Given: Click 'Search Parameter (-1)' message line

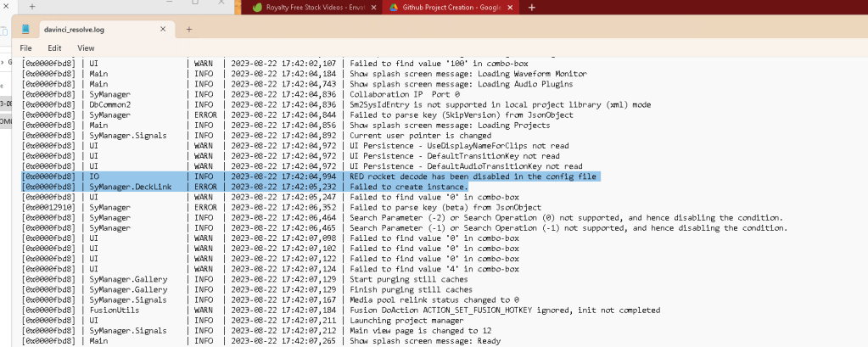Looking at the screenshot, I should (x=568, y=228).
